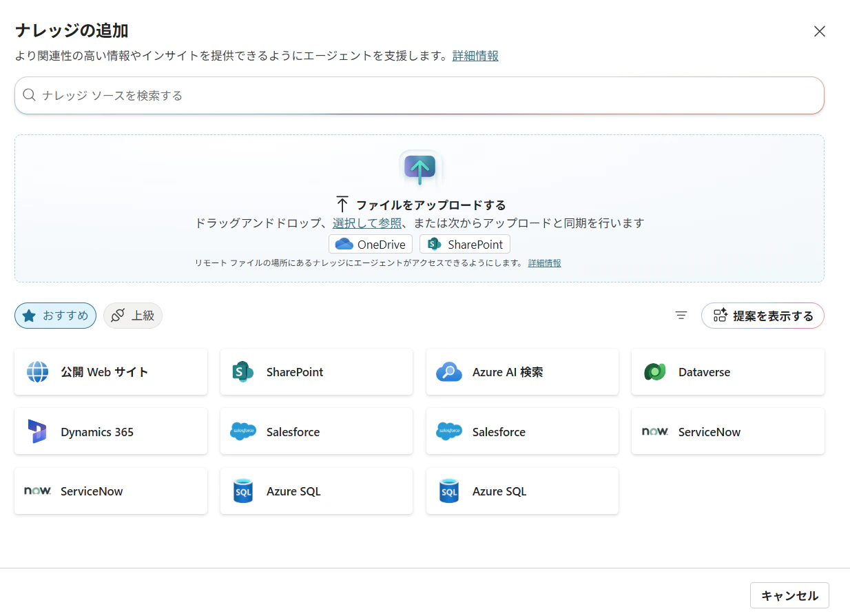
Task: Choose the SharePoint button beside OneDrive
Action: pyautogui.click(x=465, y=244)
